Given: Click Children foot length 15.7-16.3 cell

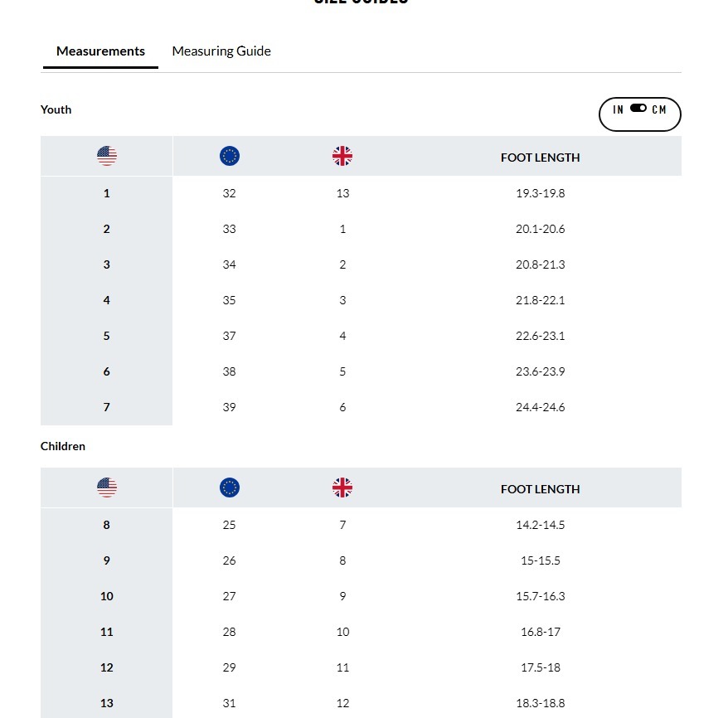Looking at the screenshot, I should pyautogui.click(x=540, y=596).
